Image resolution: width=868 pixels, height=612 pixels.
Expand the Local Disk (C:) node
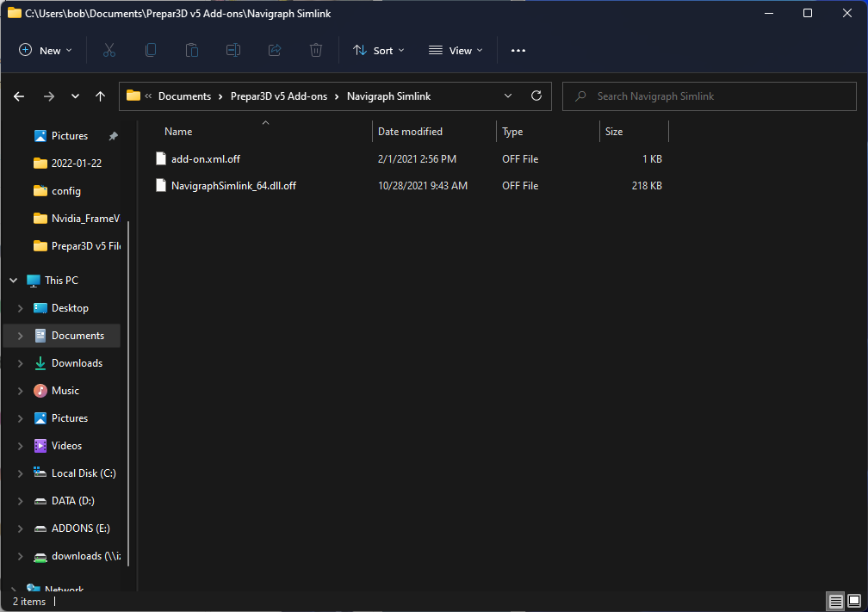click(20, 473)
